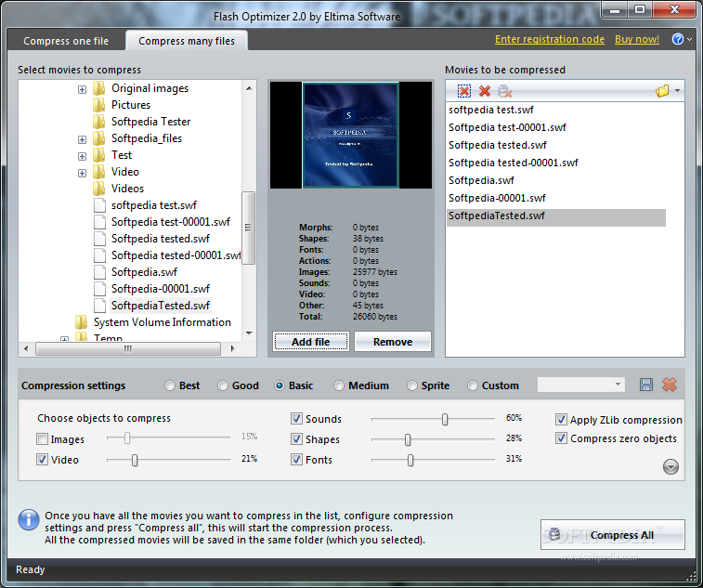Viewport: 703px width, 588px height.
Task: Click the Test folder icon
Action: (99, 155)
